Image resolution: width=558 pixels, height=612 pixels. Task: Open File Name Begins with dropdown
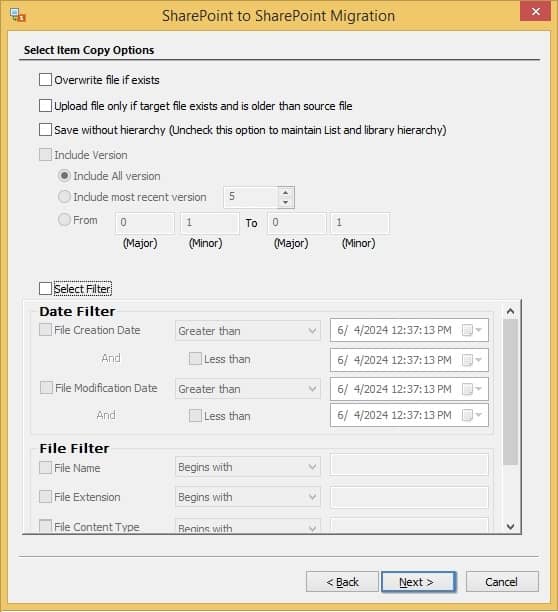247,467
